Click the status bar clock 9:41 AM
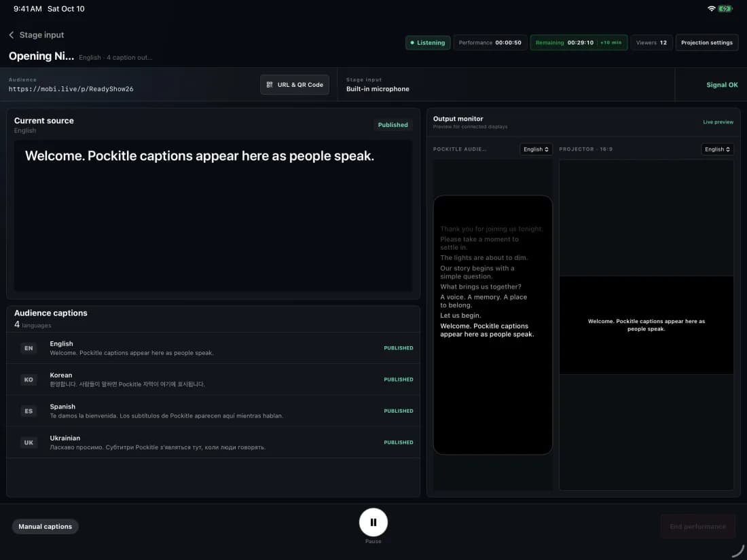747x560 pixels. (28, 9)
